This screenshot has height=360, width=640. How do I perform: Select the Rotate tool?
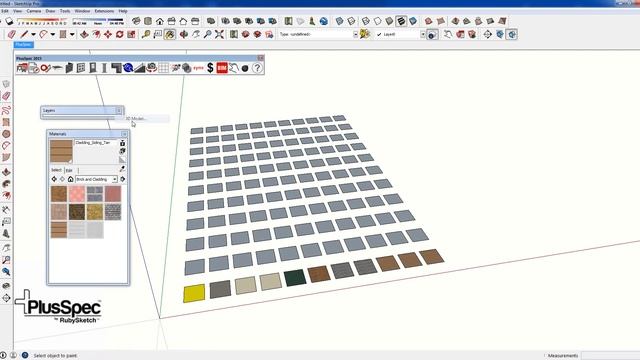(120, 34)
